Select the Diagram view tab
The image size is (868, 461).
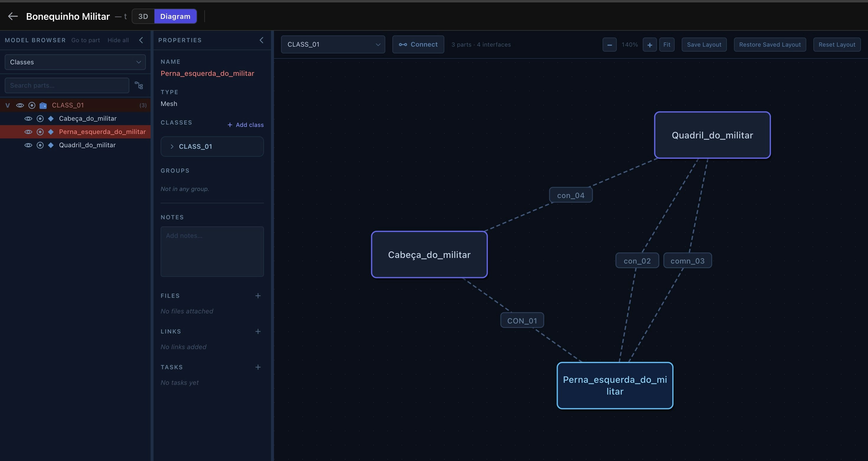(x=175, y=16)
